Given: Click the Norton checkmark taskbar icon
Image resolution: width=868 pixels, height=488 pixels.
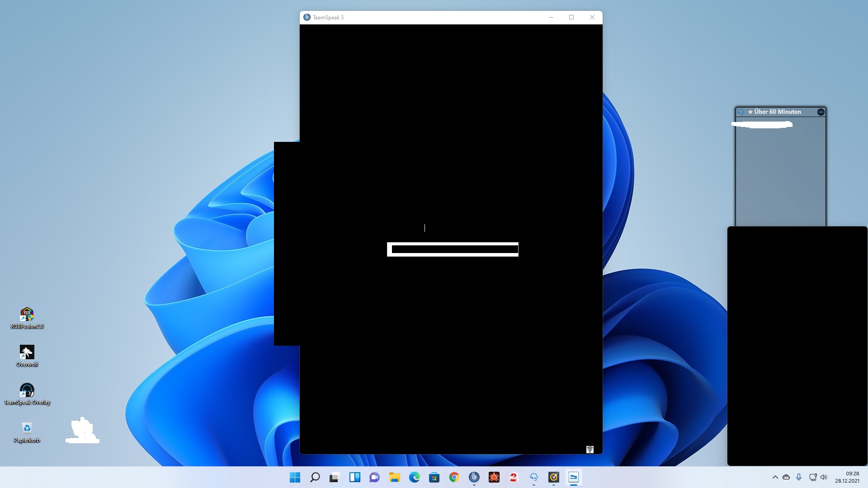Looking at the screenshot, I should point(553,477).
